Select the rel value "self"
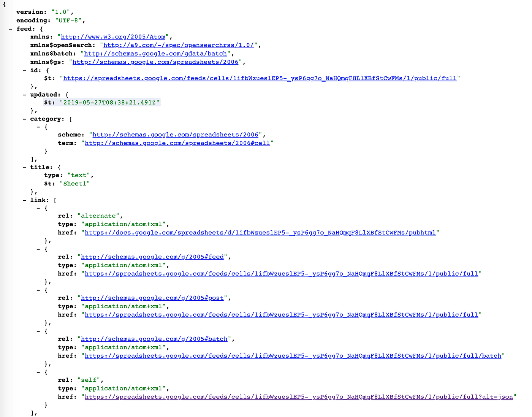 pyautogui.click(x=89, y=380)
